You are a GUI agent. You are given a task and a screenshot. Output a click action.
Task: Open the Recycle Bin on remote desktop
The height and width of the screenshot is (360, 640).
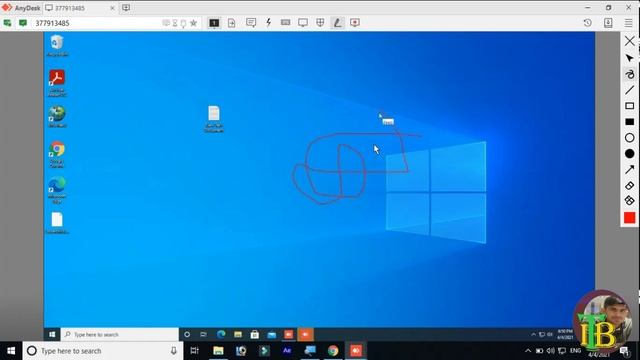pos(57,45)
